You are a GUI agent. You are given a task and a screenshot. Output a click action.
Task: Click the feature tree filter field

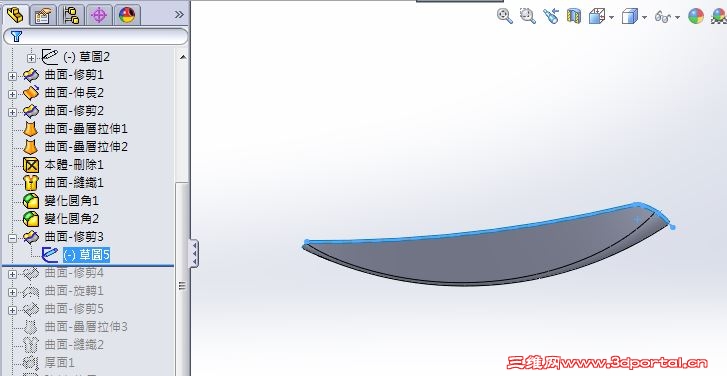(x=96, y=36)
